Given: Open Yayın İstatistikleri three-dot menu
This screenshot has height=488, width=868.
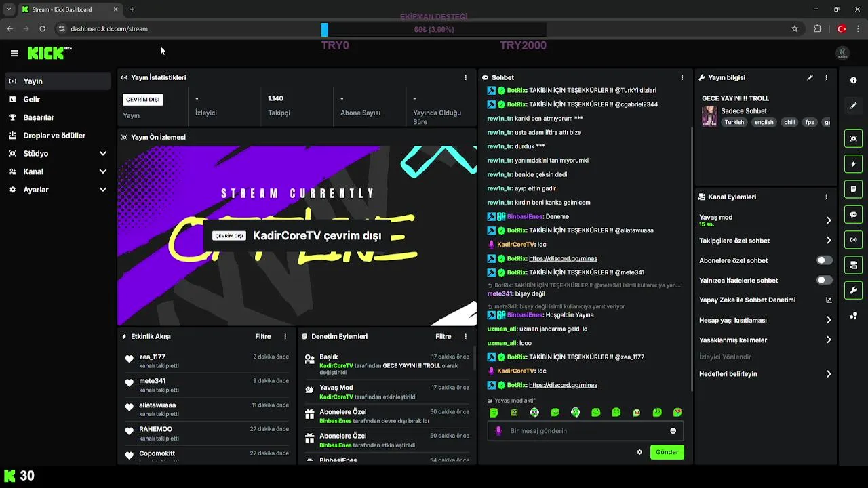Looking at the screenshot, I should coord(465,77).
